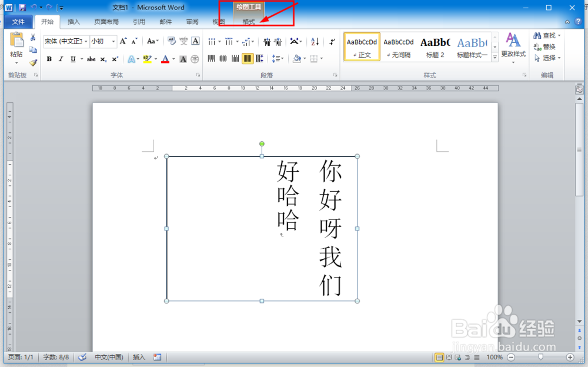Apply the 标题 2 style

pos(435,46)
